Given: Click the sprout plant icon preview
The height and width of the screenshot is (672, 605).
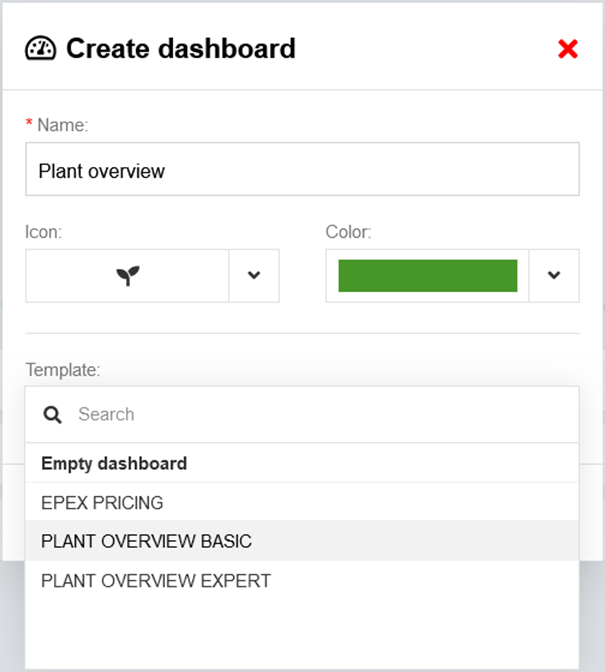Looking at the screenshot, I should coord(127,276).
